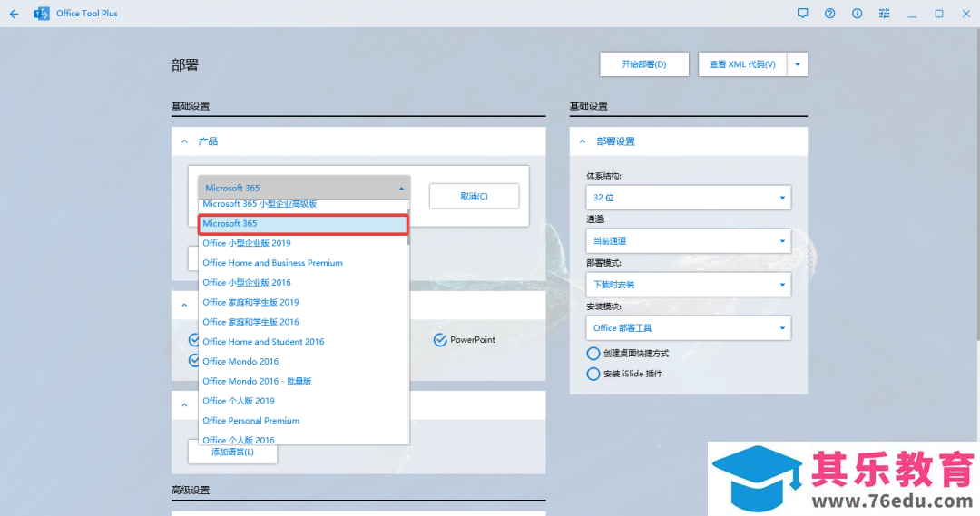Go back with the arrow icon

(x=14, y=13)
